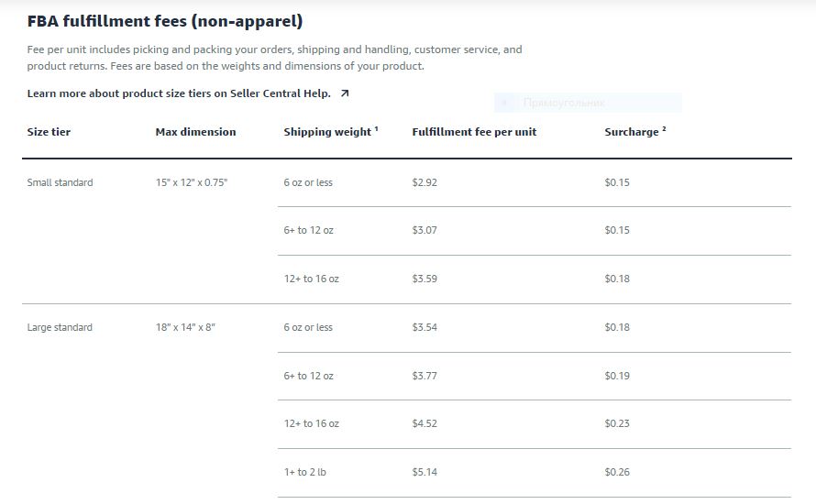Click the FBA fulfillment fees heading
Viewport: 816px width, 504px height.
pos(165,21)
